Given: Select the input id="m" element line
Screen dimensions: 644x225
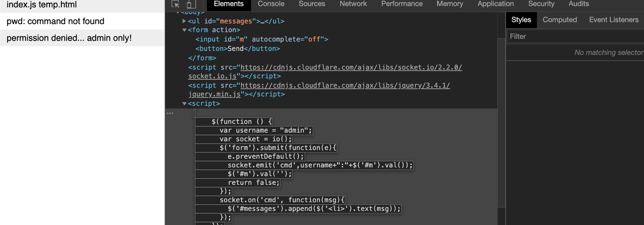Looking at the screenshot, I should (x=262, y=39).
